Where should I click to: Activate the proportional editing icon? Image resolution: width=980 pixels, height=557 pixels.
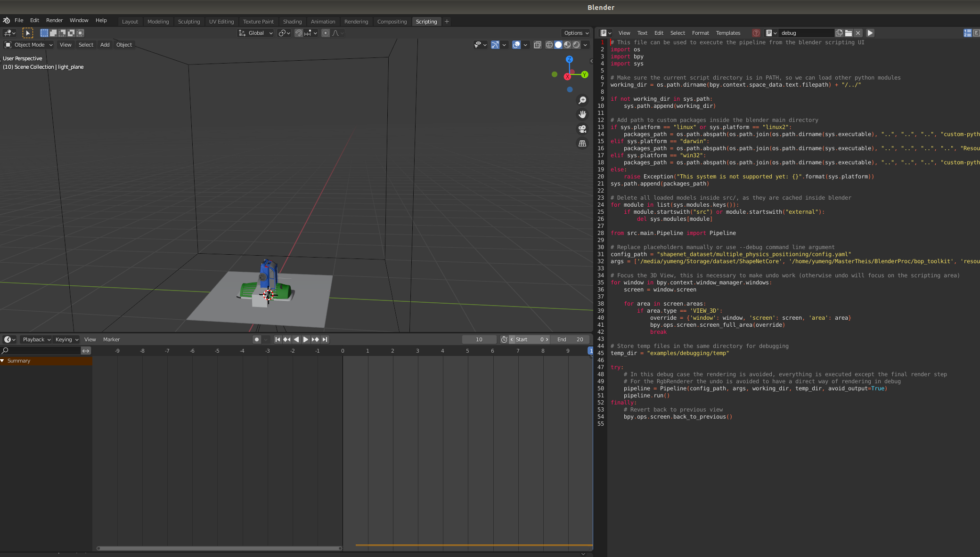click(325, 33)
